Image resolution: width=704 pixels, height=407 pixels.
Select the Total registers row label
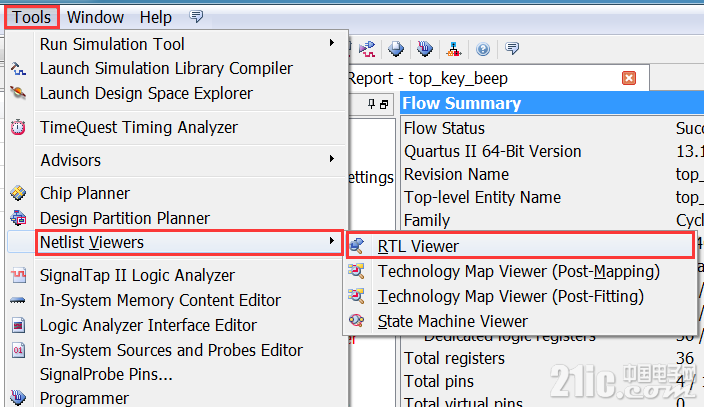[x=454, y=358]
